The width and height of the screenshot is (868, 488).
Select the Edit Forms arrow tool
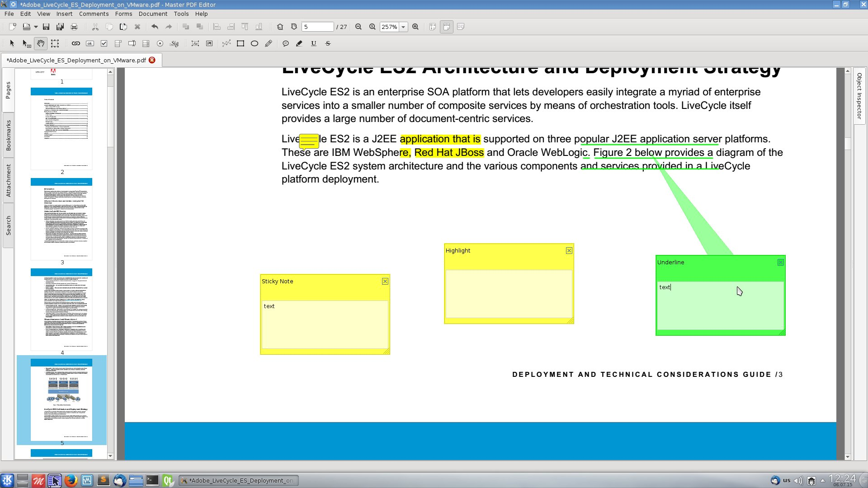pos(27,43)
